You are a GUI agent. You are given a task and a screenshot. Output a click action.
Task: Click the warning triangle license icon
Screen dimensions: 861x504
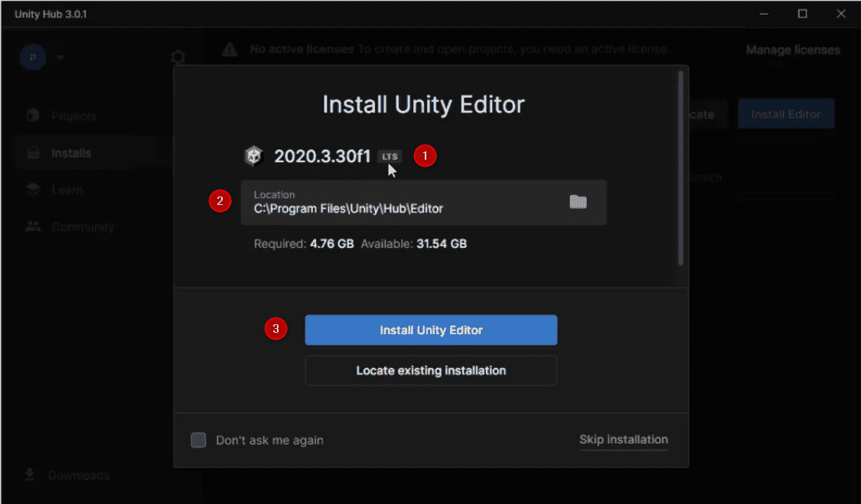click(x=230, y=50)
